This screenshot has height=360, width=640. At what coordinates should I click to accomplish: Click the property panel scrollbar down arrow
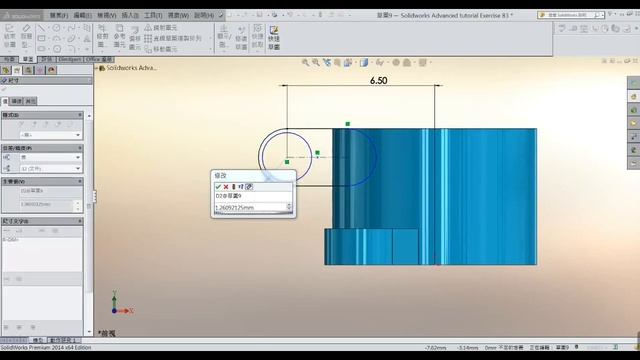point(89,332)
